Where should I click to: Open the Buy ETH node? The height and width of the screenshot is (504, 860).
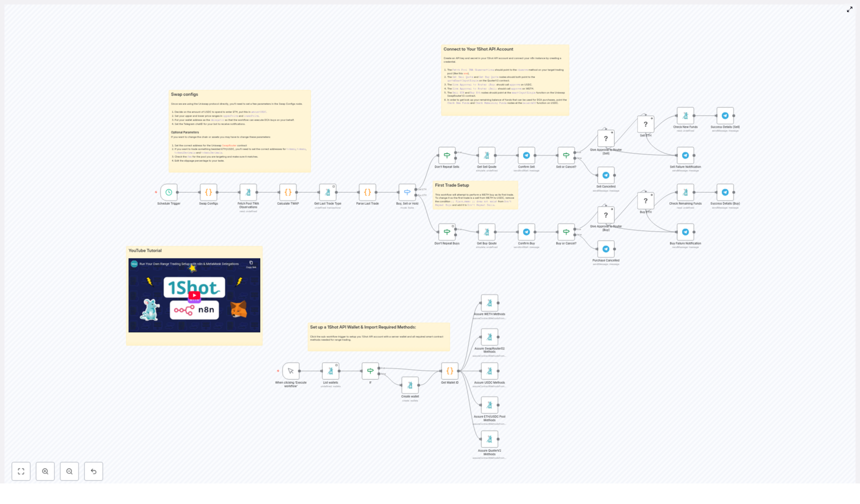646,200
